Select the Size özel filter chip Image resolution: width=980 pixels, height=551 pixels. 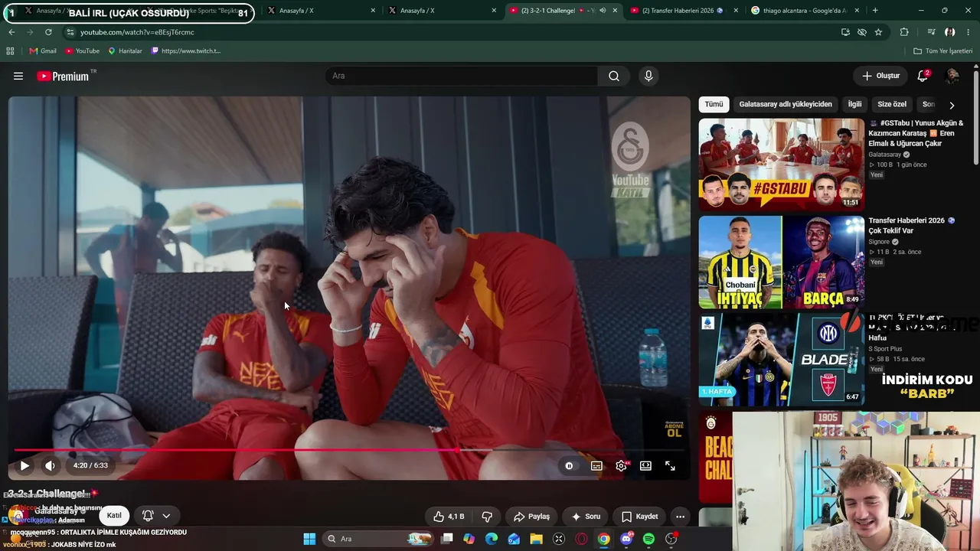click(892, 104)
